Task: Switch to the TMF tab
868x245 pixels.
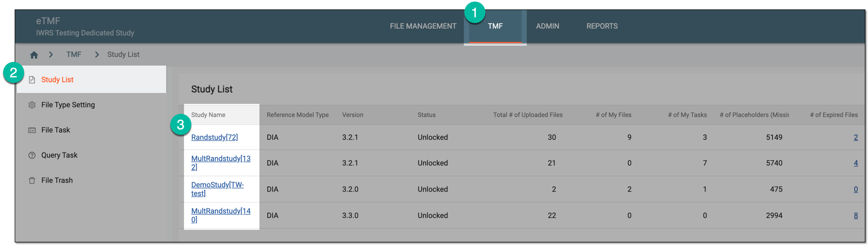Action: (x=495, y=26)
